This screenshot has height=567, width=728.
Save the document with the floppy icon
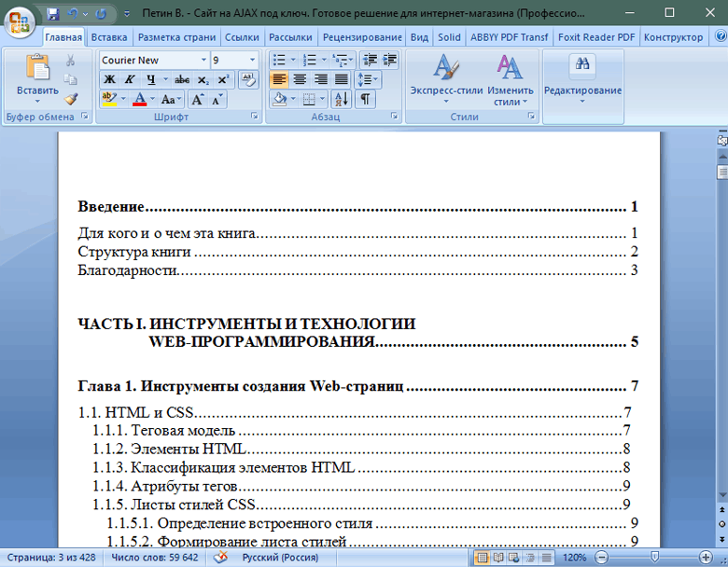click(x=53, y=14)
